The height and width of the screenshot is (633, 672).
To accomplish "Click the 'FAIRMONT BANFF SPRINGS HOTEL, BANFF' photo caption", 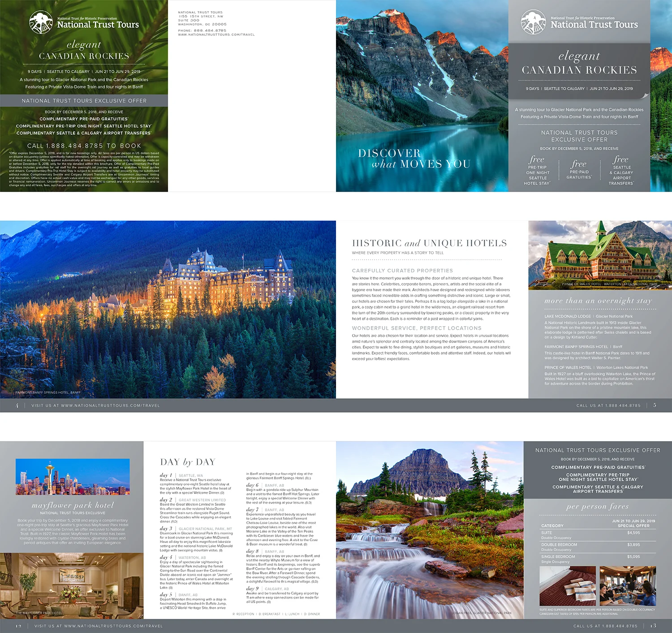I will pos(48,392).
